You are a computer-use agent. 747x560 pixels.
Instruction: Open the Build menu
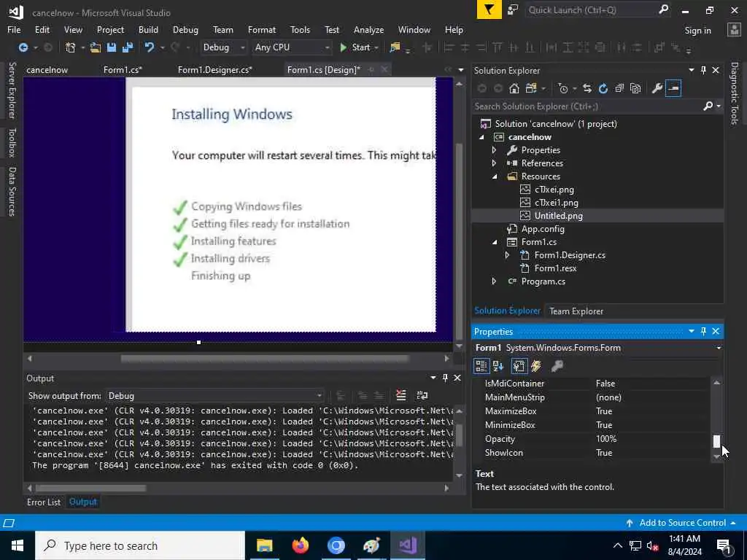(x=148, y=29)
